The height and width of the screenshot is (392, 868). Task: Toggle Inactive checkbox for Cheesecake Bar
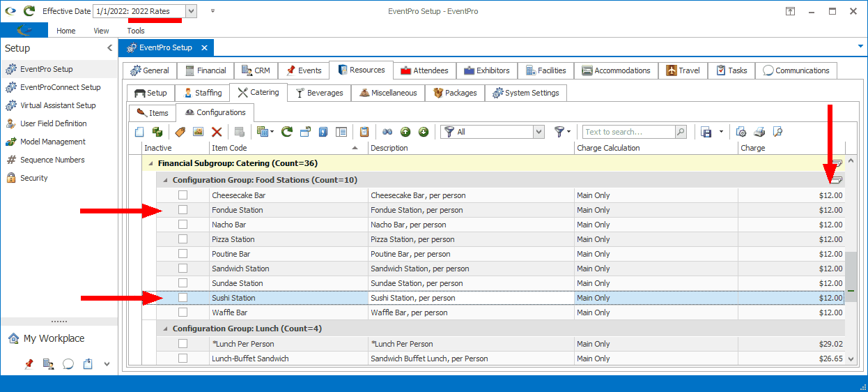click(x=183, y=195)
